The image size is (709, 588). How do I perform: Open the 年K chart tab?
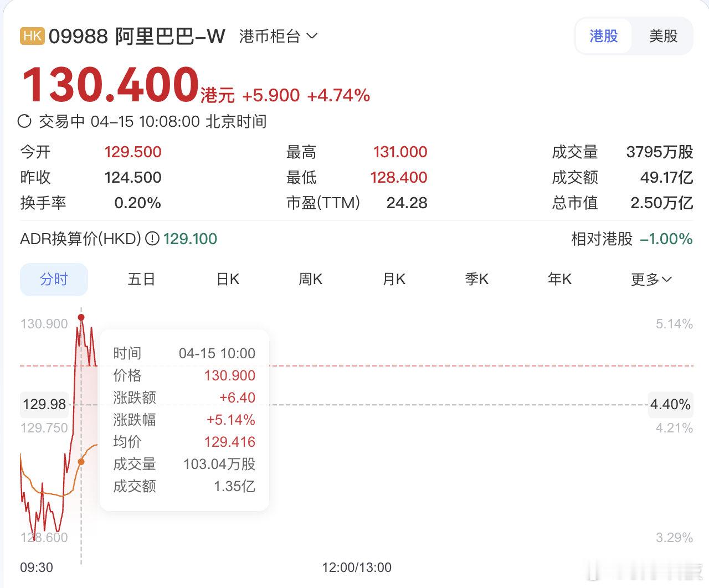559,280
